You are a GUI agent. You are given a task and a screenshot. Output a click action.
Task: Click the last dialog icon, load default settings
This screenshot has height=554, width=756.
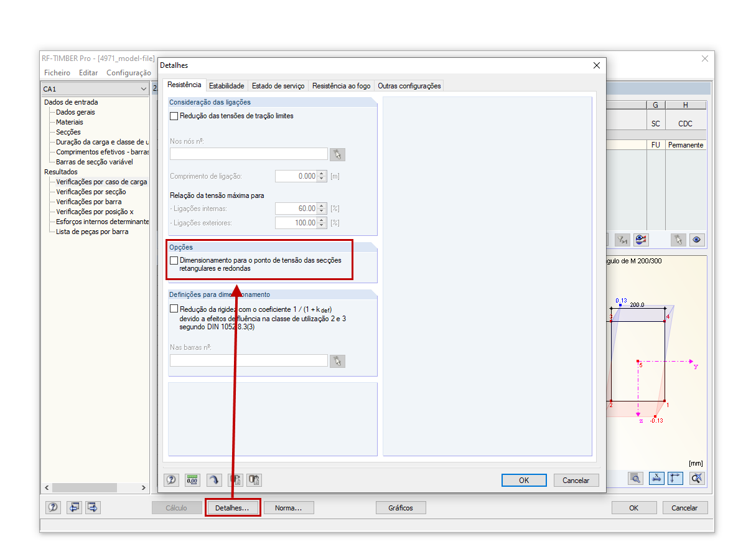254,480
